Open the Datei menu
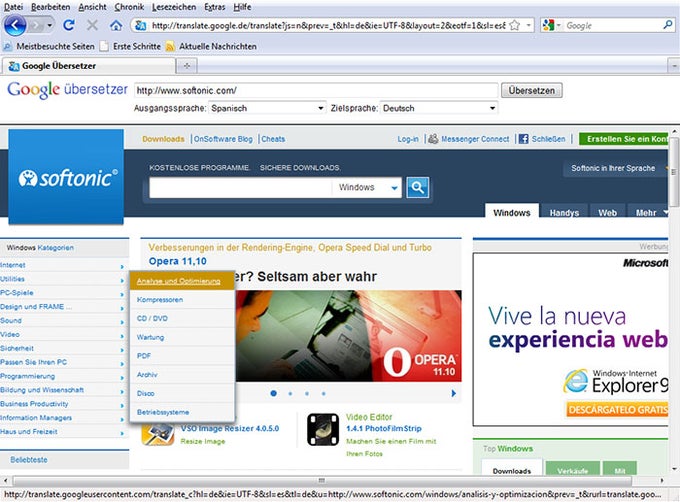 pos(13,7)
